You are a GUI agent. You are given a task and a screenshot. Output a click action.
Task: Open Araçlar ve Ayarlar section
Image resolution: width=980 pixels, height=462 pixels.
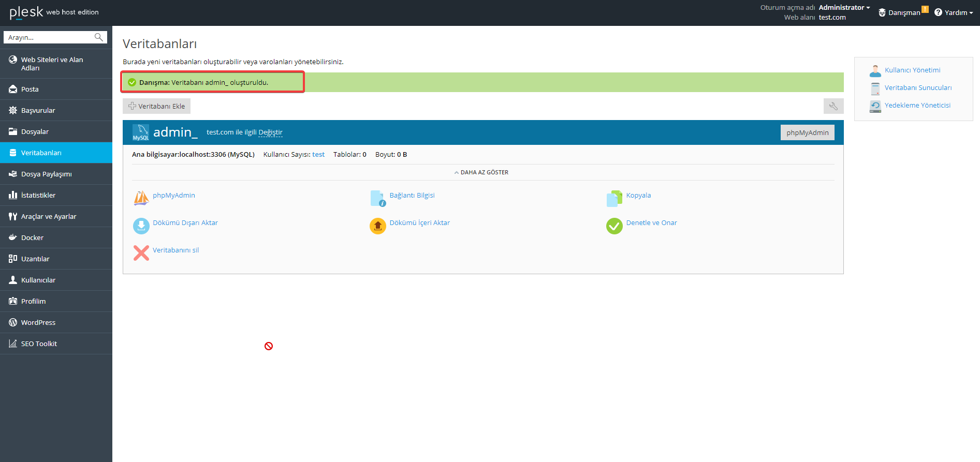click(56, 216)
